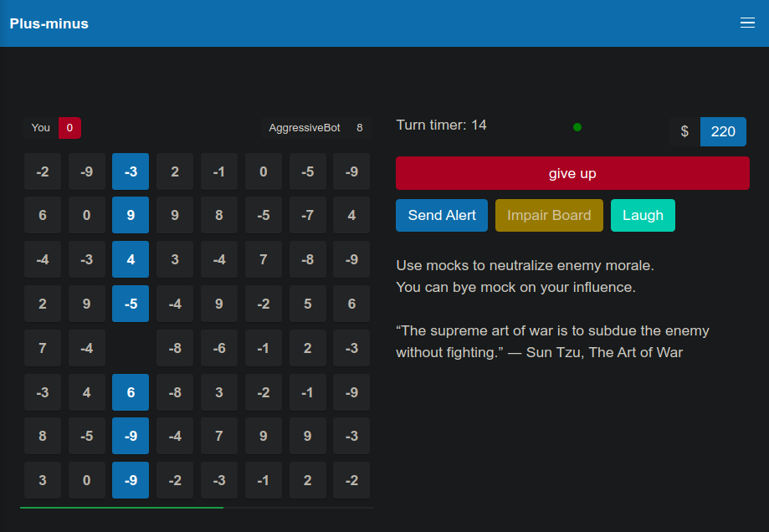Select the highlighted -9 cell in the bottom row
Screen dimensions: 769x532
pyautogui.click(x=131, y=480)
